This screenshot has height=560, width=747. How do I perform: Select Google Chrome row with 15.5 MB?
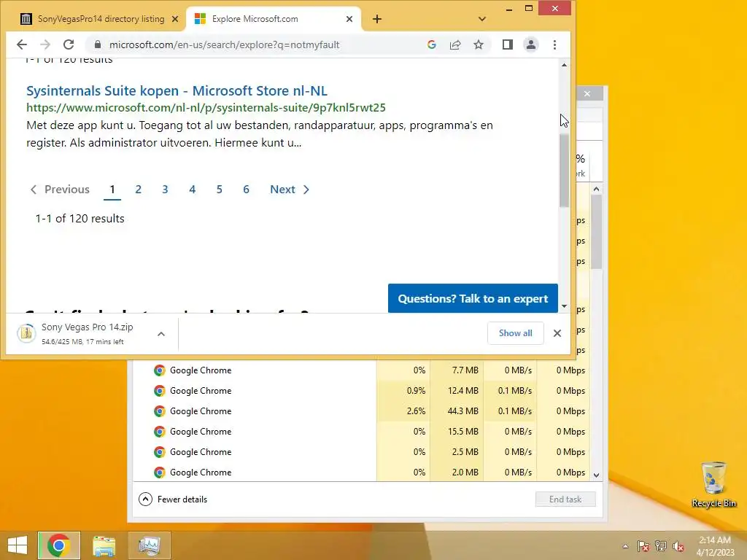[361, 432]
